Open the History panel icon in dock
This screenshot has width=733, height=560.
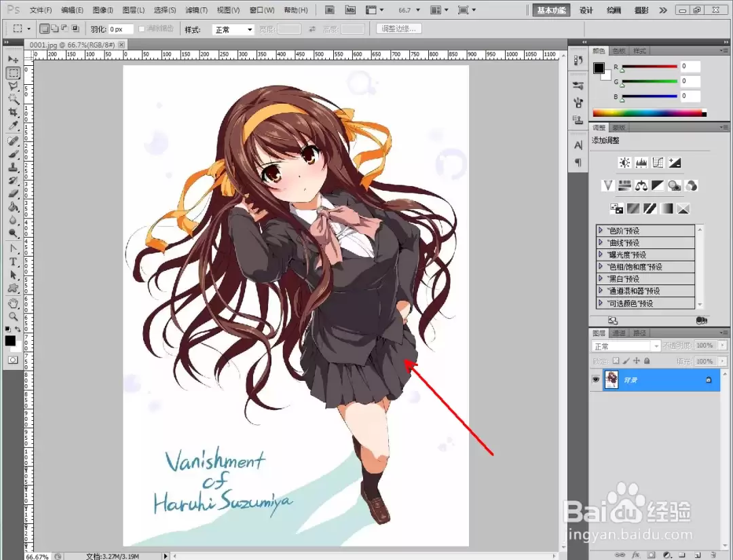(578, 60)
